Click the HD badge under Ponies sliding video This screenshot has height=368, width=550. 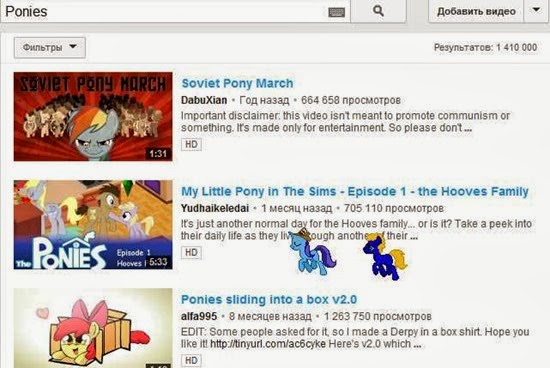point(191,360)
